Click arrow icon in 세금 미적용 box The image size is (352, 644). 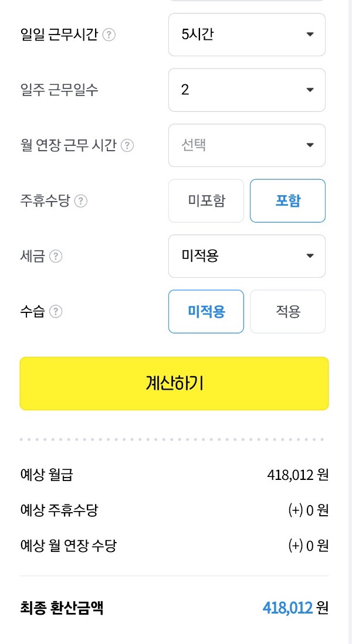pyautogui.click(x=310, y=256)
